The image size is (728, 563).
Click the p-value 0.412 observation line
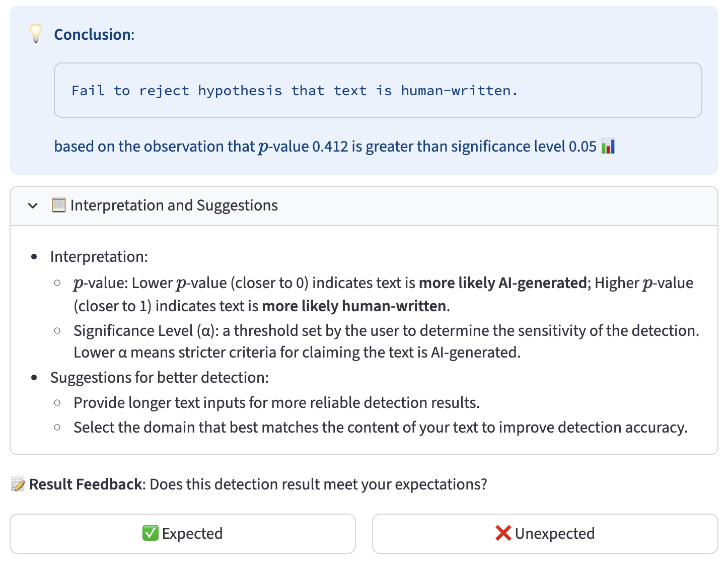(x=325, y=147)
